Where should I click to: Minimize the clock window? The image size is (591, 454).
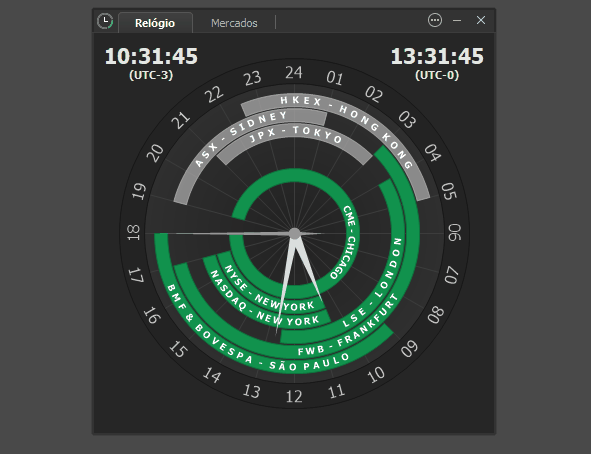(x=457, y=20)
